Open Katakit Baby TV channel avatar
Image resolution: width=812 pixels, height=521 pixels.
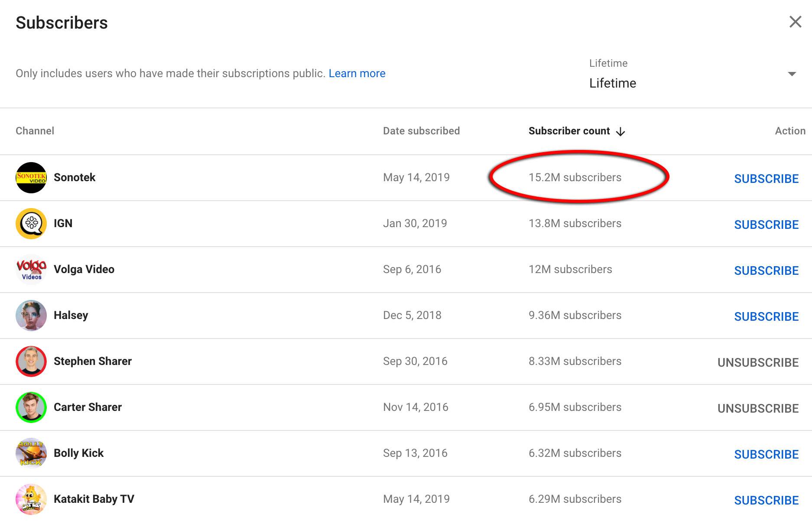click(x=31, y=499)
